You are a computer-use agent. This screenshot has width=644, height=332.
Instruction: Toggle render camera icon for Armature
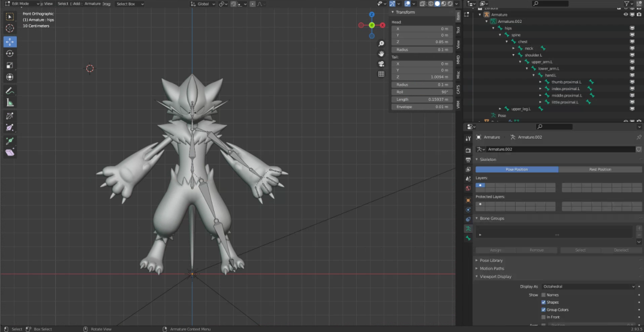click(x=639, y=14)
